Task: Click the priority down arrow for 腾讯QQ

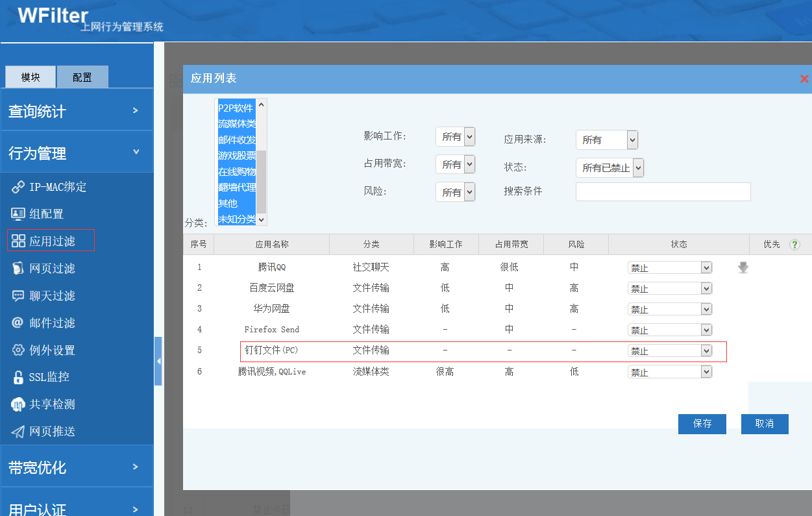Action: [x=743, y=267]
